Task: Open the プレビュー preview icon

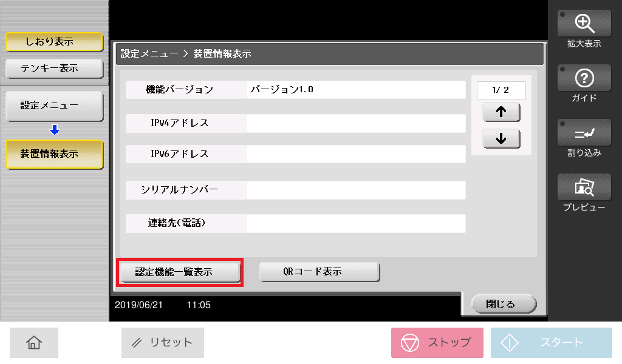Action: [584, 188]
